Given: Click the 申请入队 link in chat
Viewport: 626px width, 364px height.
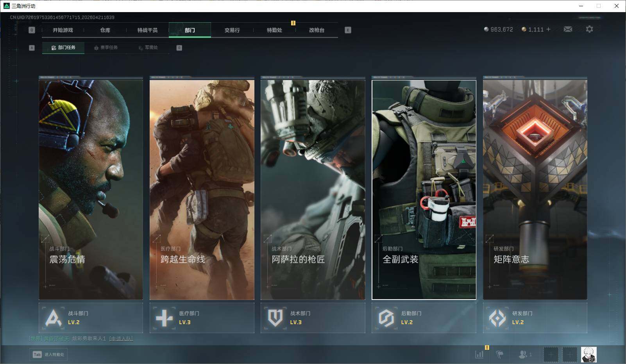Looking at the screenshot, I should (x=121, y=339).
